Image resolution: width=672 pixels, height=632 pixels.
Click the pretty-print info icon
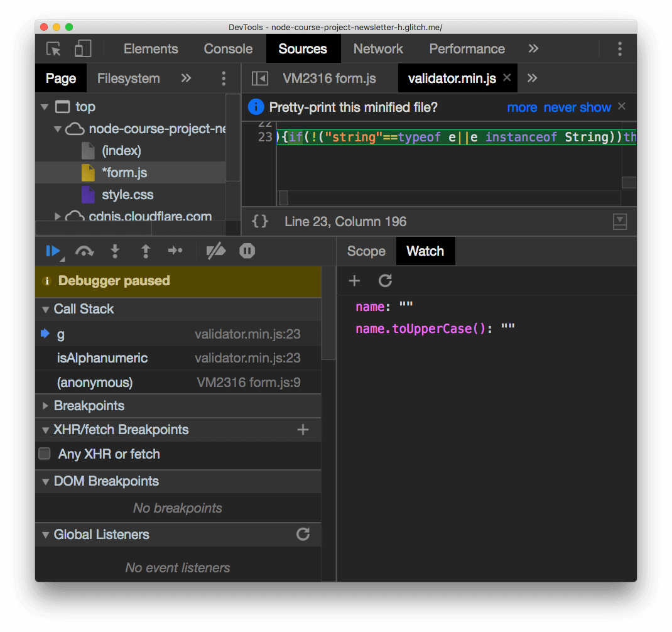click(x=256, y=107)
